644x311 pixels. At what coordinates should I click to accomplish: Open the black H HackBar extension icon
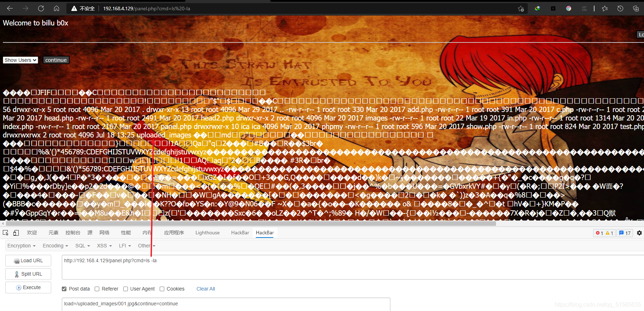553,8
